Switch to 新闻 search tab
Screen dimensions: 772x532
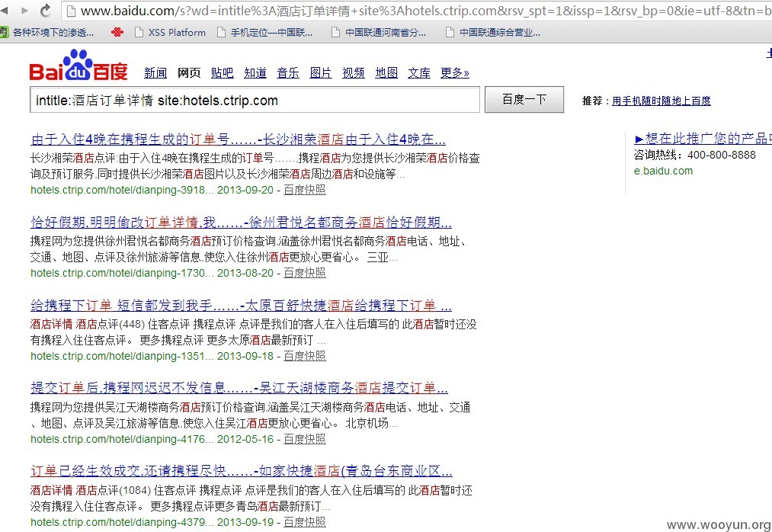[x=155, y=73]
